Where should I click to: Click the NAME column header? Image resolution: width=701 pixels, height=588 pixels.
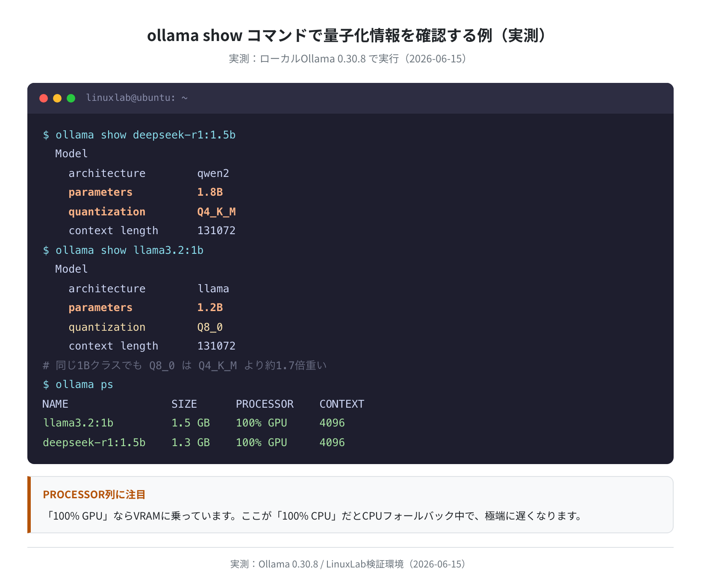[56, 404]
